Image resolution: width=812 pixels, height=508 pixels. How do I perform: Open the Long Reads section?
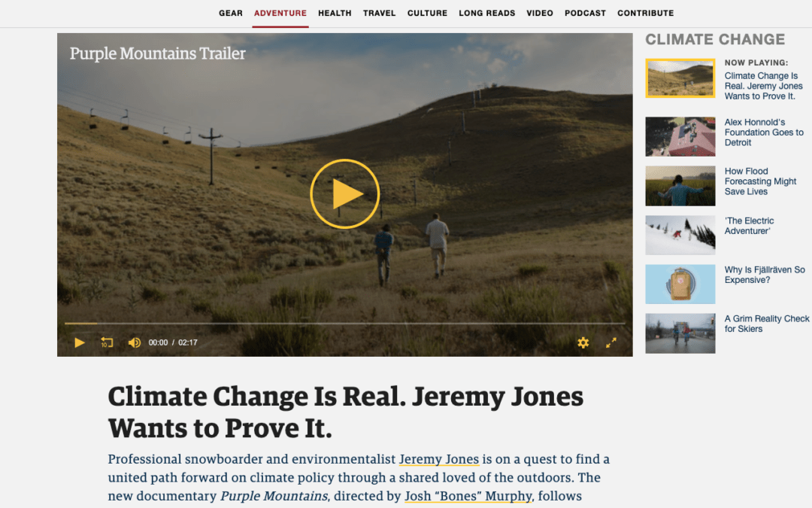(486, 13)
